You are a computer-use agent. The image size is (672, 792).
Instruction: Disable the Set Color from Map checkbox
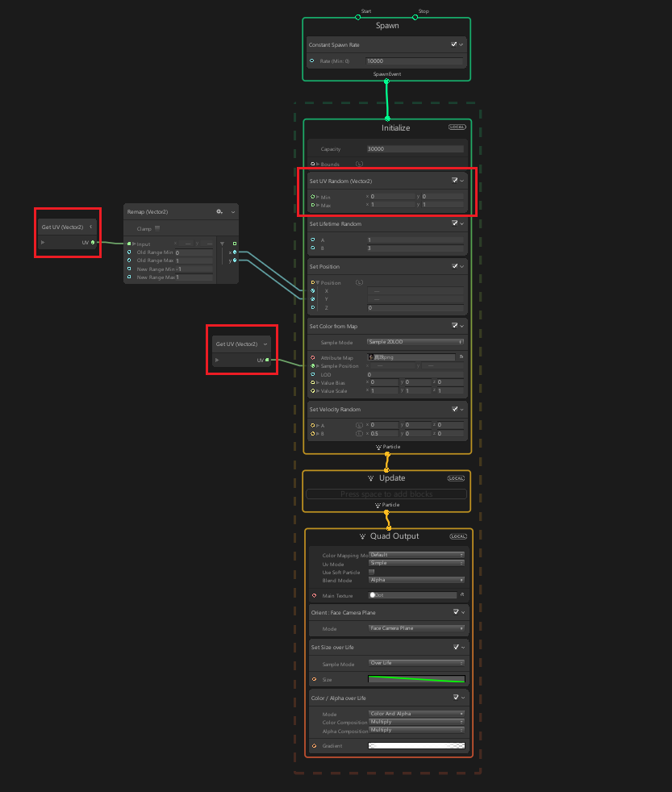(x=455, y=326)
